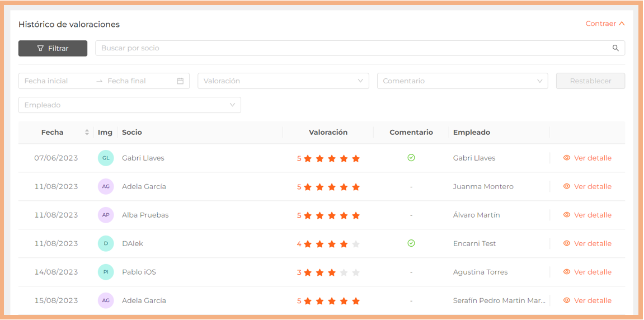Image resolution: width=644 pixels, height=320 pixels.
Task: Click employee name Juanma Montero
Action: coord(483,186)
